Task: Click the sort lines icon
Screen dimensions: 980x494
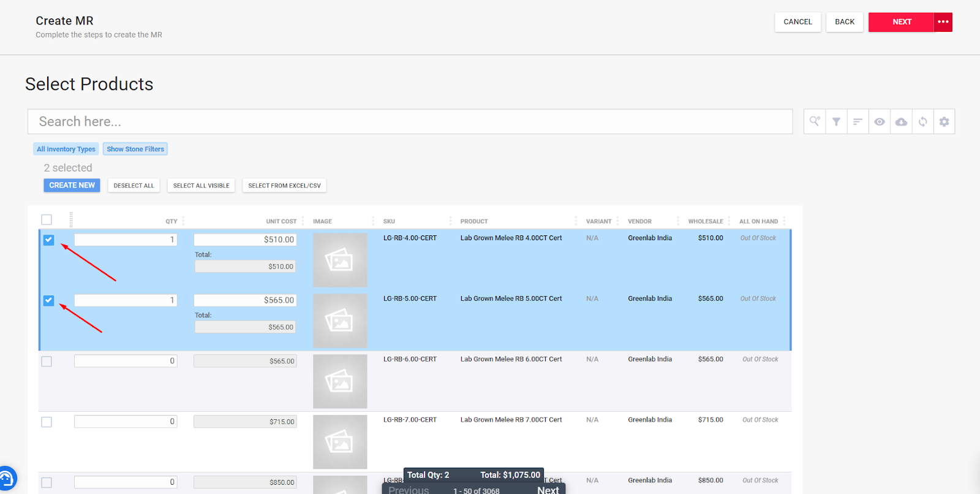Action: coord(858,121)
